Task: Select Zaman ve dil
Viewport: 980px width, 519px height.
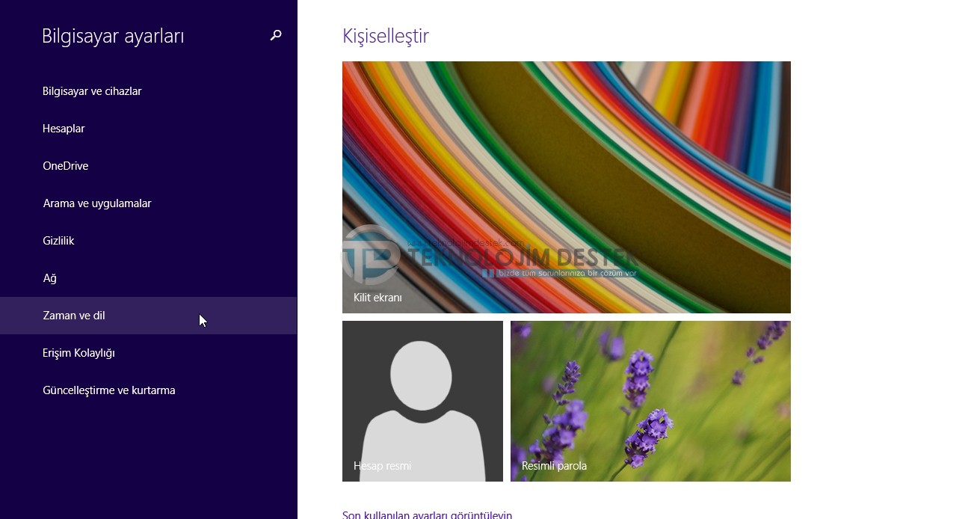Action: 149,316
